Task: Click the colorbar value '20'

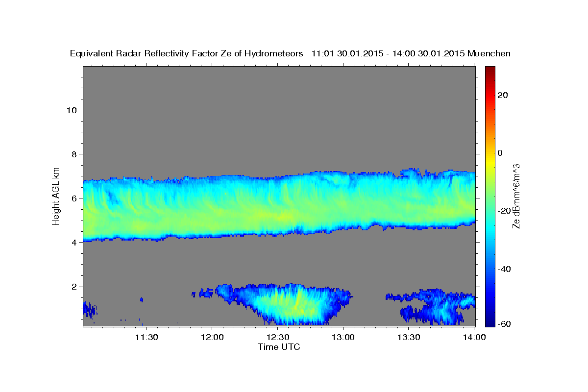Action: (502, 95)
